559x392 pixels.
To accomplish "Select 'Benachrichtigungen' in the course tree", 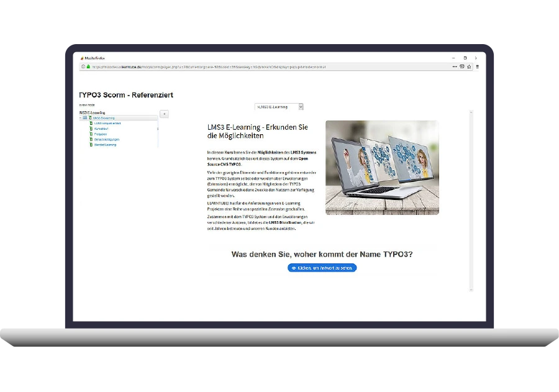I will point(107,139).
